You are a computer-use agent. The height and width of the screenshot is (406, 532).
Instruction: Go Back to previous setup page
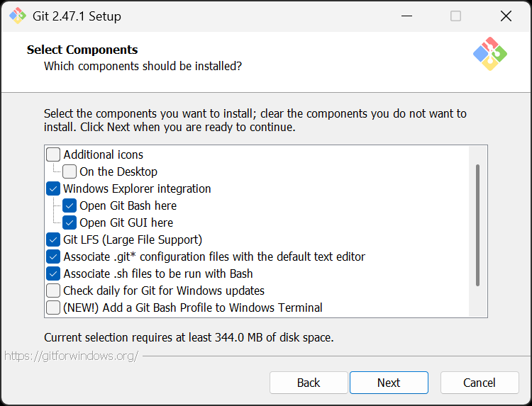(309, 383)
